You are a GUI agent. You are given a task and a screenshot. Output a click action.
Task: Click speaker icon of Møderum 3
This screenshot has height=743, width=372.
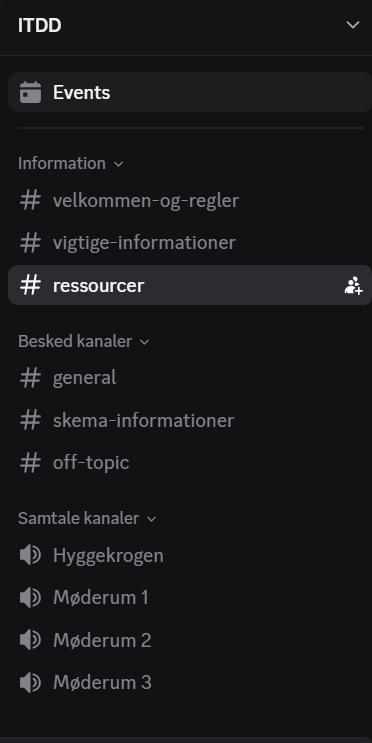(30, 682)
